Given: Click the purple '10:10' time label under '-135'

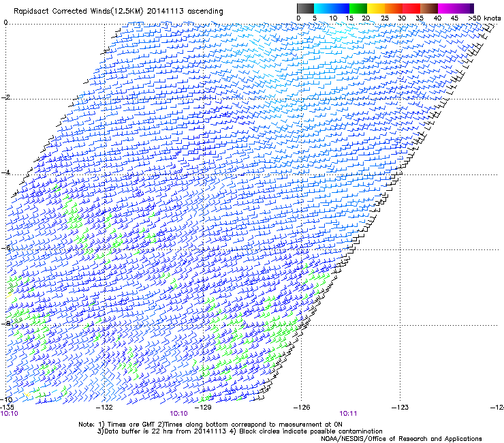Looking at the screenshot, I should coord(9,414).
